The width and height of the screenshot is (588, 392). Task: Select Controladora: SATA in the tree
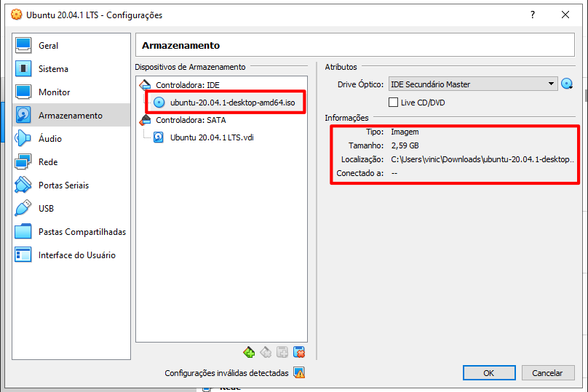[191, 120]
